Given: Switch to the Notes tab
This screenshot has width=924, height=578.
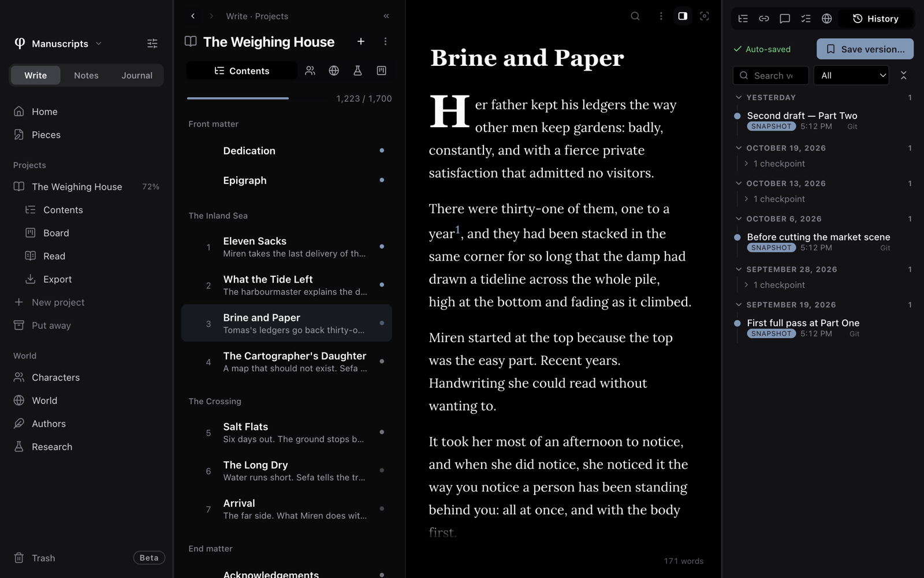Looking at the screenshot, I should coord(86,75).
